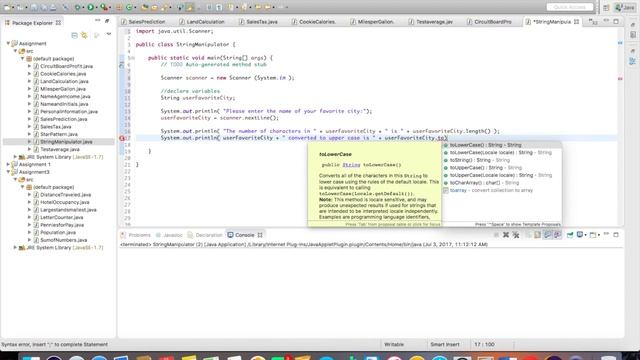Choose toarray template proposal
The height and width of the screenshot is (360, 640).
coord(502,190)
